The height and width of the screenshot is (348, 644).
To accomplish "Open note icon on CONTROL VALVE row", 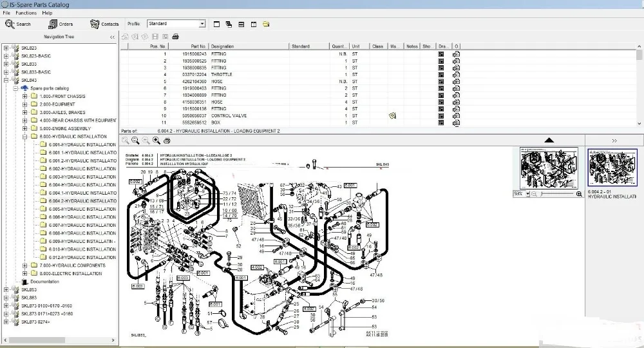I will (392, 115).
